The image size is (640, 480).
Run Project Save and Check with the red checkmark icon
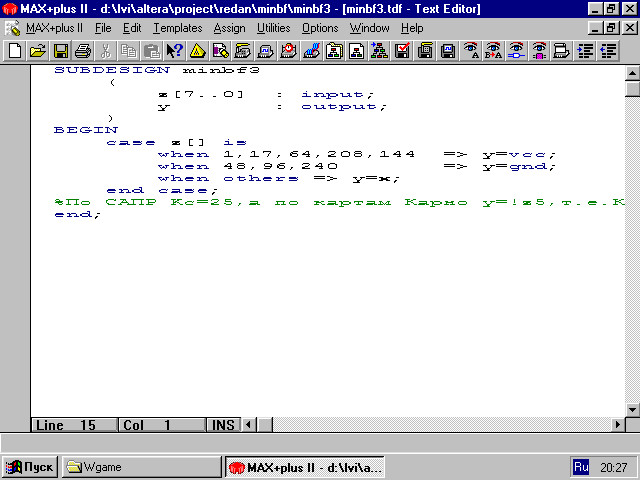pyautogui.click(x=402, y=51)
